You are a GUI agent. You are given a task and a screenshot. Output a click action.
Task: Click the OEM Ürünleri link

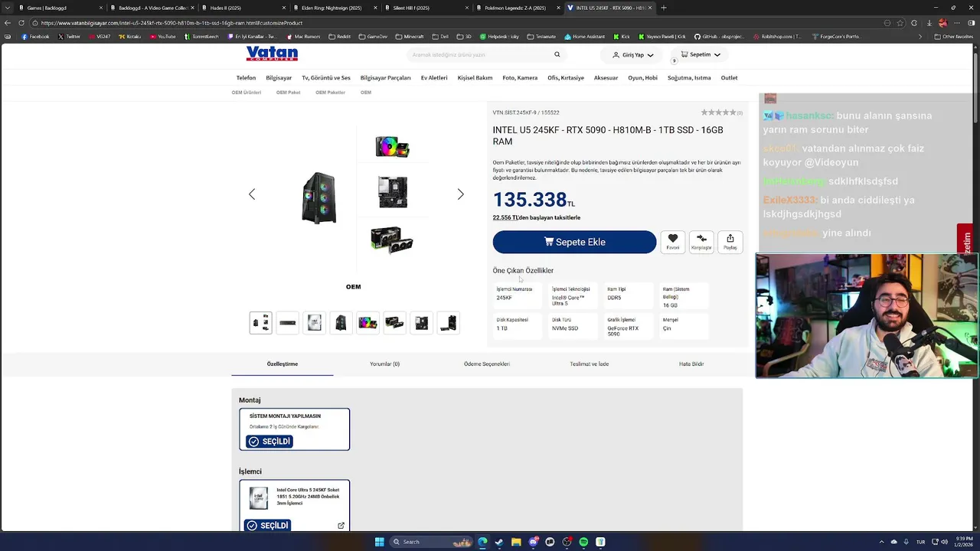[247, 93]
